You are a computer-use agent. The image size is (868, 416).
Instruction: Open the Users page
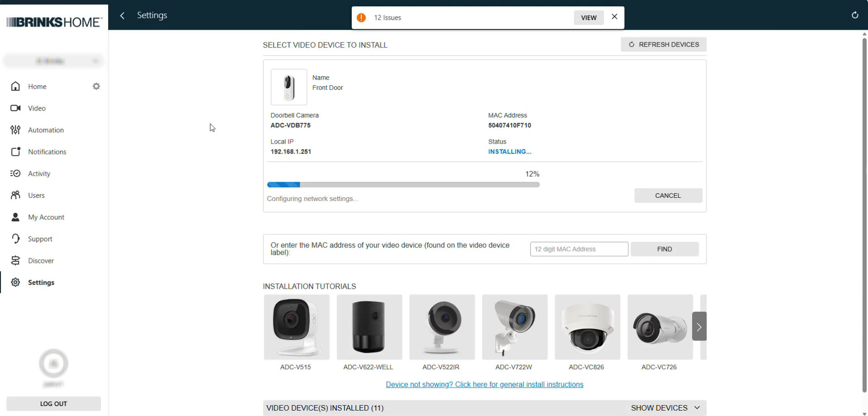36,195
